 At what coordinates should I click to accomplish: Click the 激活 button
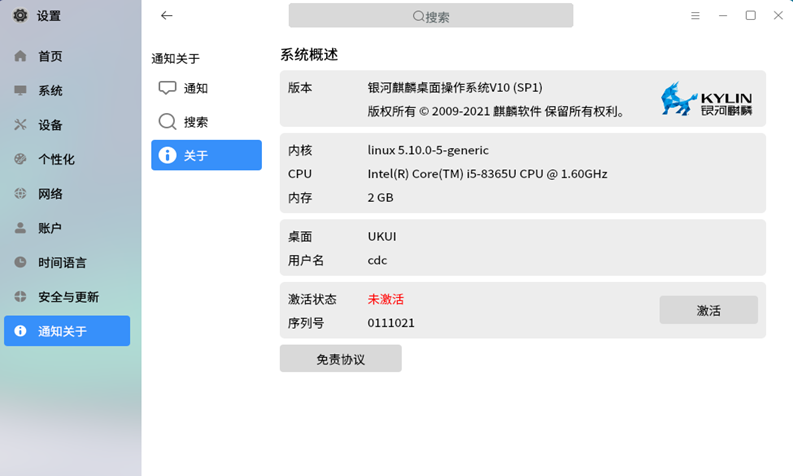709,310
